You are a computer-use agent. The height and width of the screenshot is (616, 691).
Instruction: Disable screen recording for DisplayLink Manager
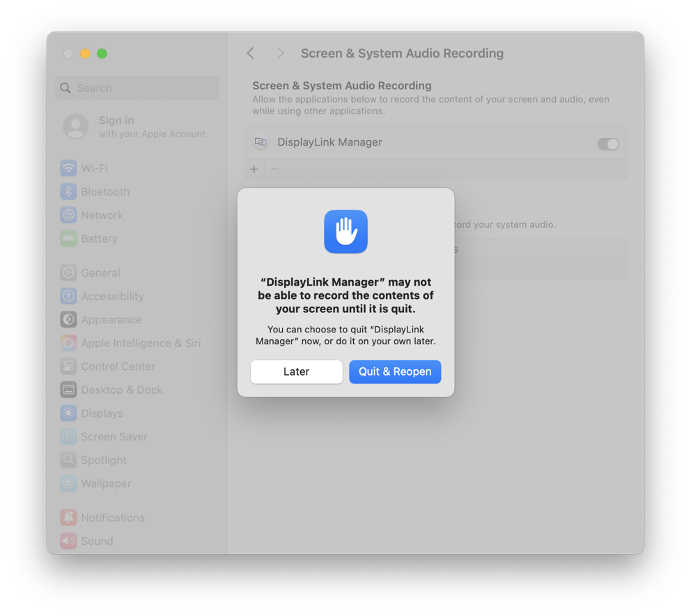pos(607,144)
